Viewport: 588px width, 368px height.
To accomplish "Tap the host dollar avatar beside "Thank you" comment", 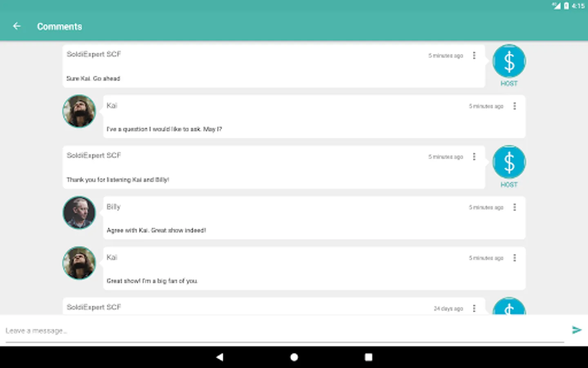I will pyautogui.click(x=509, y=162).
